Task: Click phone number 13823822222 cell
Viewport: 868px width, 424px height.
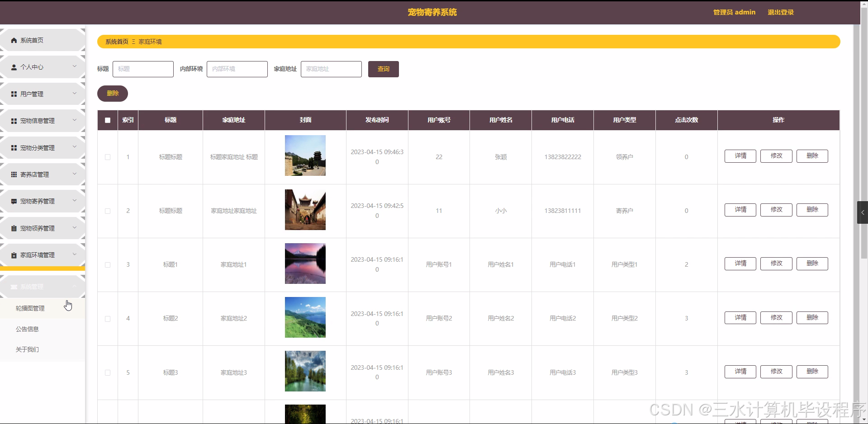Action: 563,157
